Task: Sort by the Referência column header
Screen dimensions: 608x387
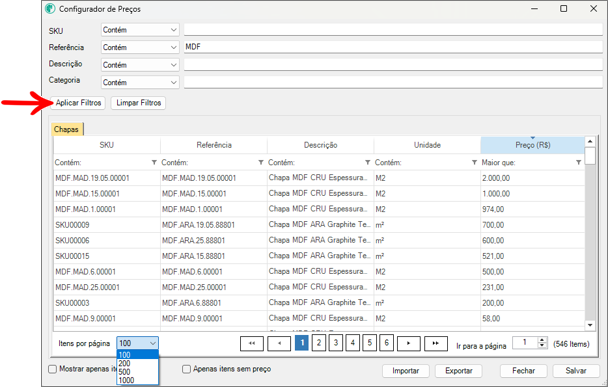Action: (x=214, y=145)
